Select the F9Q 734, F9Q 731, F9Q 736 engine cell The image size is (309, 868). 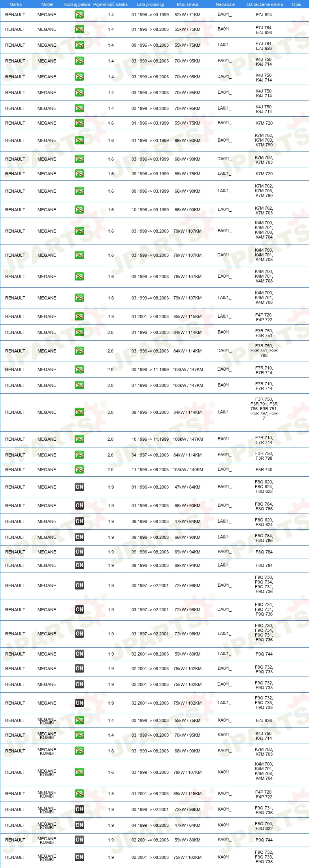[264, 609]
